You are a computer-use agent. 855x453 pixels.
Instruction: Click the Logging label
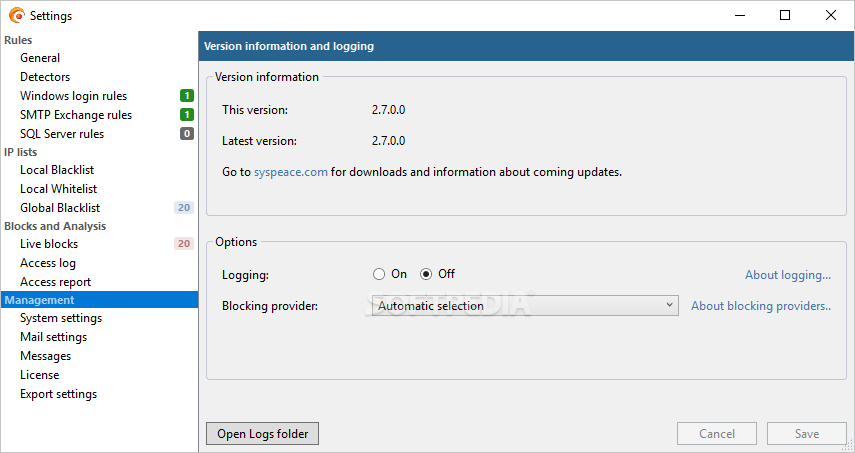tap(245, 275)
